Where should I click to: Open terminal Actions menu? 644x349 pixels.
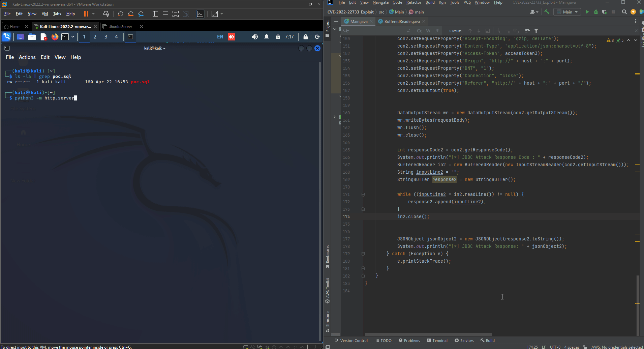[27, 57]
